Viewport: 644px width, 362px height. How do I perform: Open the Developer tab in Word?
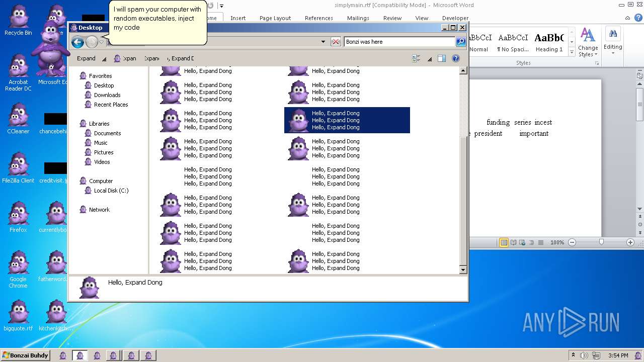455,18
